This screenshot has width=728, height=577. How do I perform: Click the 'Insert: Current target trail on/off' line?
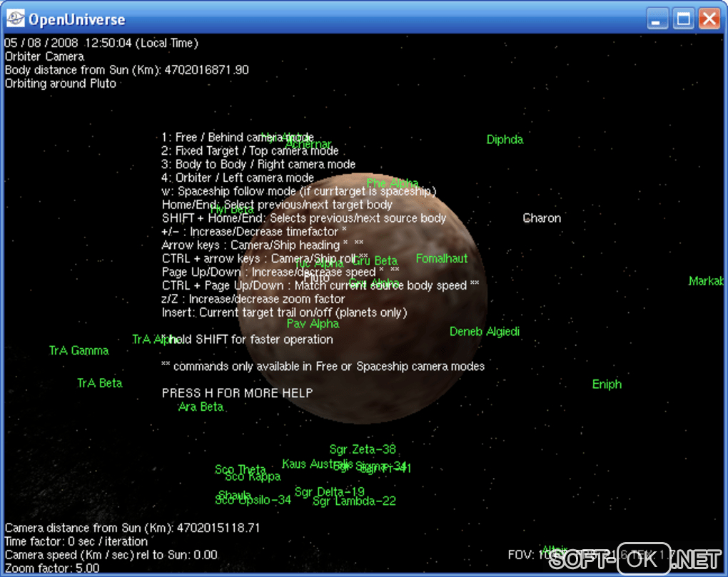pyautogui.click(x=284, y=312)
